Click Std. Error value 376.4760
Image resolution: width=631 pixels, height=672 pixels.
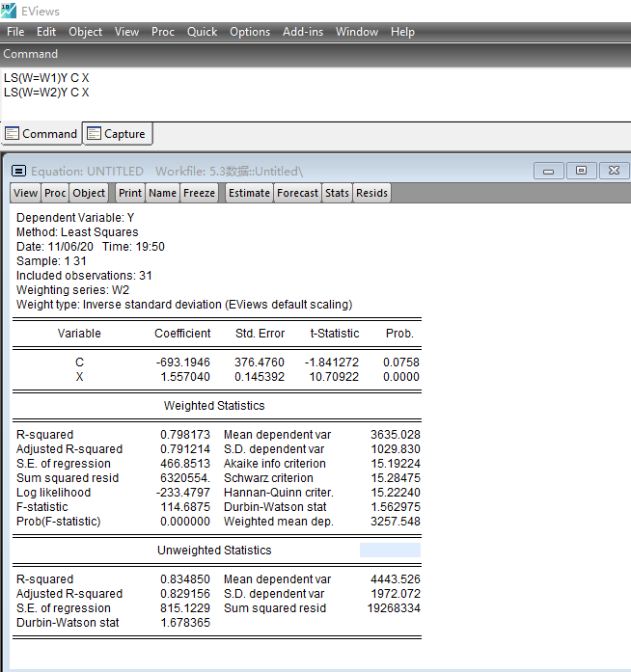(260, 363)
